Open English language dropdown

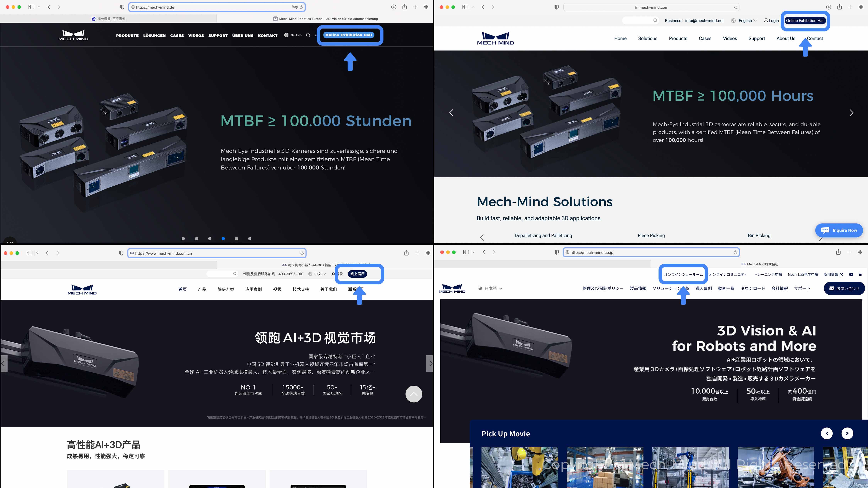[x=744, y=21]
